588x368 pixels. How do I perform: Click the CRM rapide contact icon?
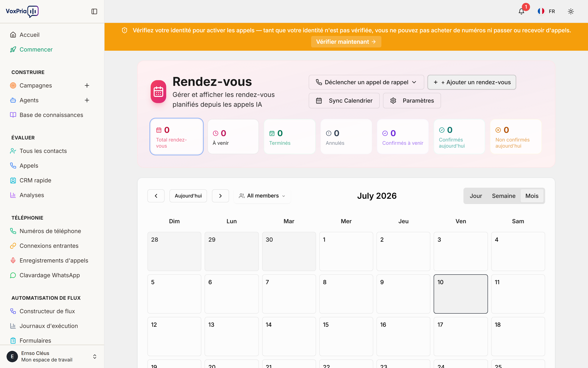[13, 180]
